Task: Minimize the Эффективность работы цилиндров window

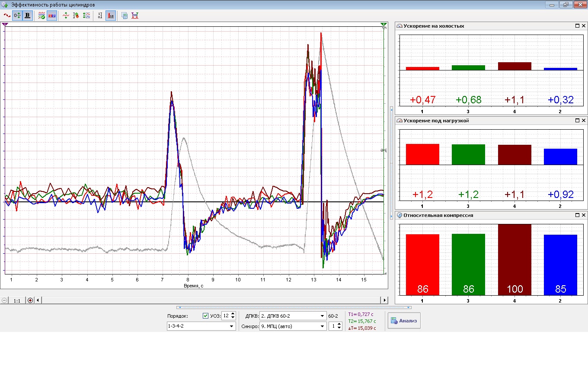Action: [553, 5]
